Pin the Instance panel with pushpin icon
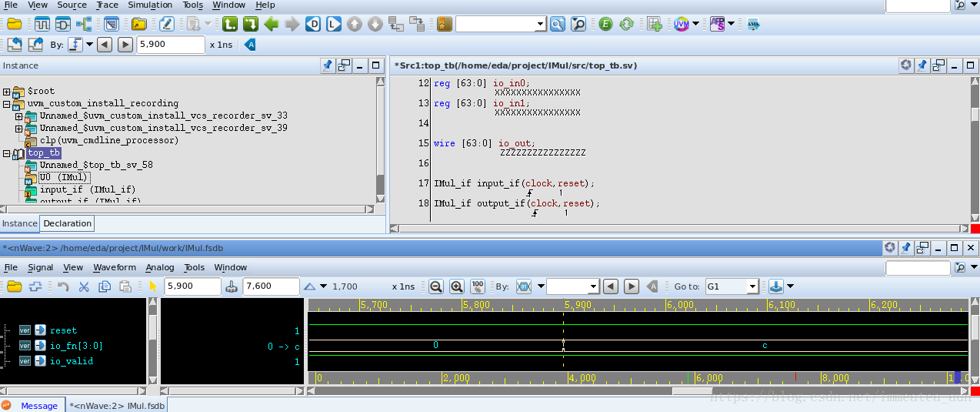This screenshot has height=412, width=980. pos(328,65)
